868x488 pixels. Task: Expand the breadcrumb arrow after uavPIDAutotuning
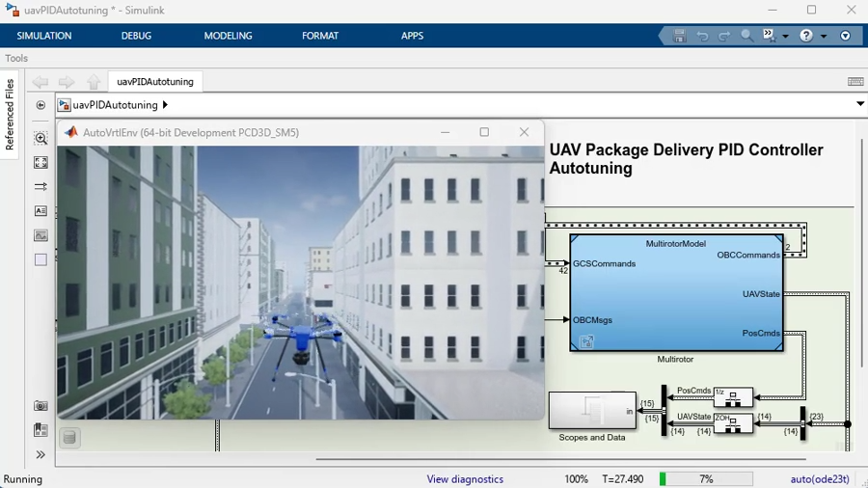pos(165,105)
